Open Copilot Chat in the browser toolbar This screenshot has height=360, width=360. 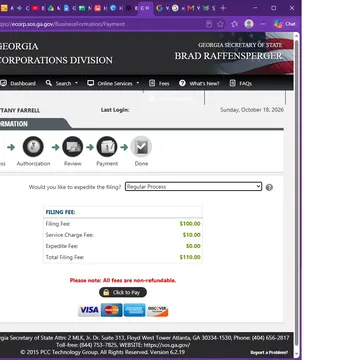284,24
